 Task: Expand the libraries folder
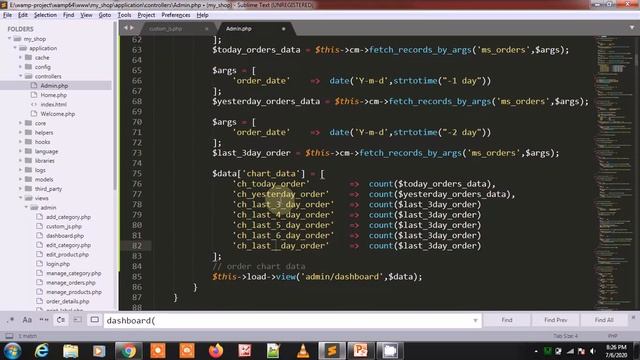pyautogui.click(x=20, y=161)
